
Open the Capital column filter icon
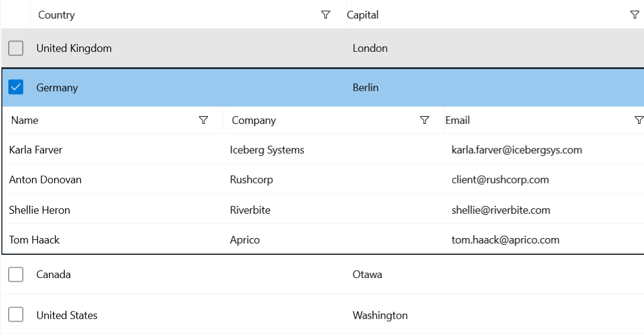click(634, 15)
